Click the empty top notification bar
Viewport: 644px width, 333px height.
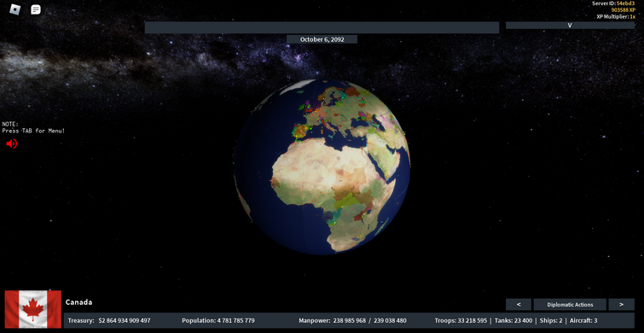[322, 27]
